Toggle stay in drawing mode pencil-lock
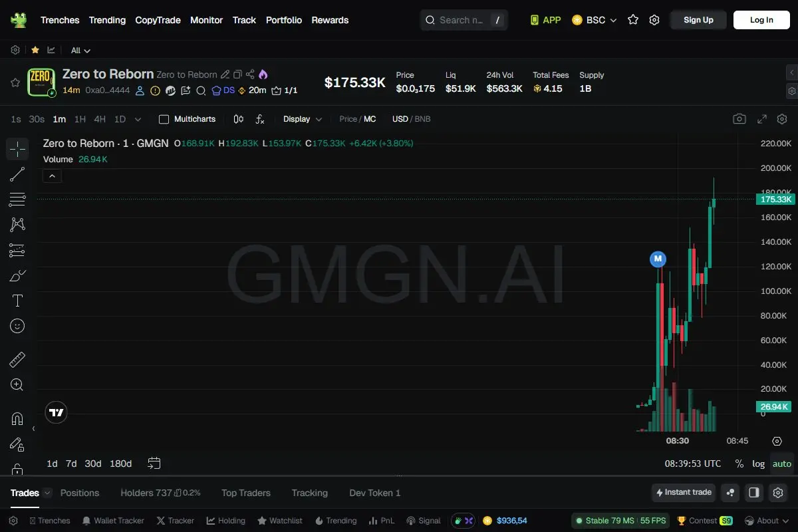 17,444
